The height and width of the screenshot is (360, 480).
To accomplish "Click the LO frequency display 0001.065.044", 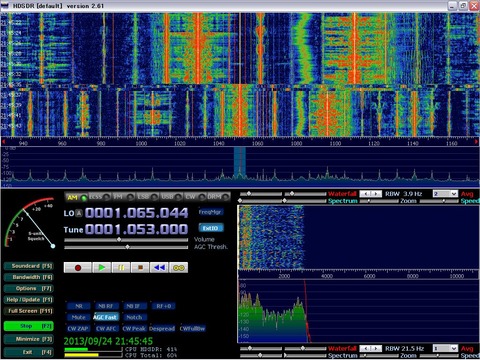I will pyautogui.click(x=136, y=213).
